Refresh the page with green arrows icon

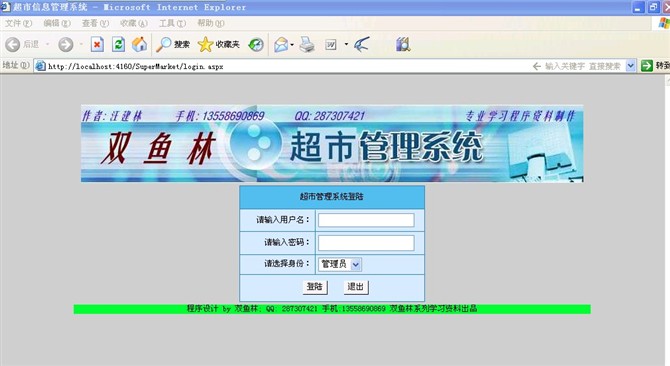pos(118,44)
